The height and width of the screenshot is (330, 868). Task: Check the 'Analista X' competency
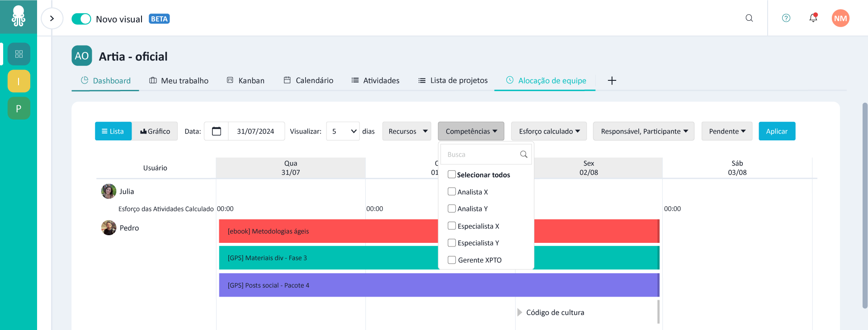coord(452,191)
